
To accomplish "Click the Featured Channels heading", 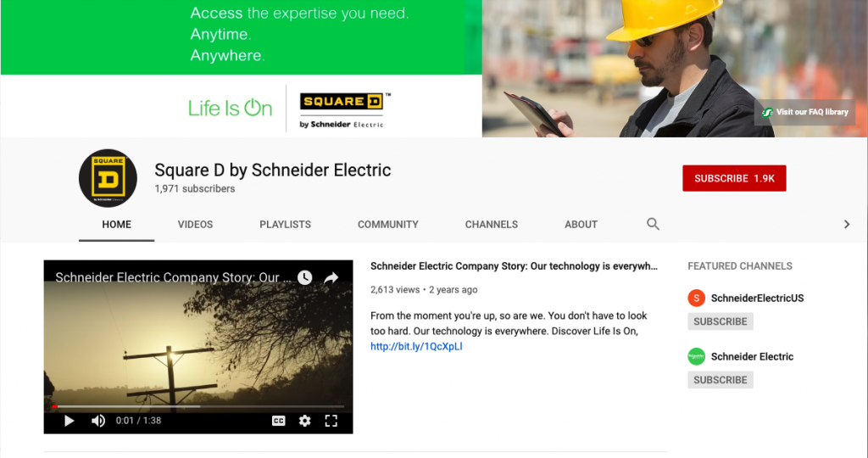I will coord(739,266).
